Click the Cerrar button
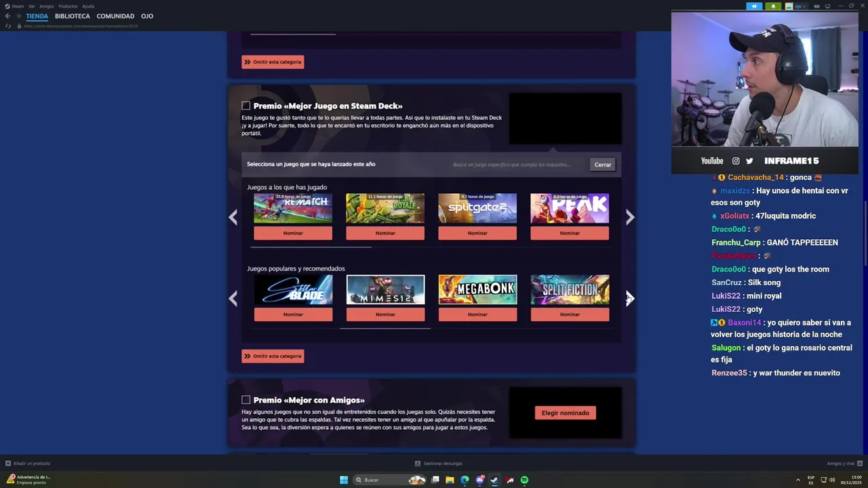868x488 pixels. [x=603, y=165]
